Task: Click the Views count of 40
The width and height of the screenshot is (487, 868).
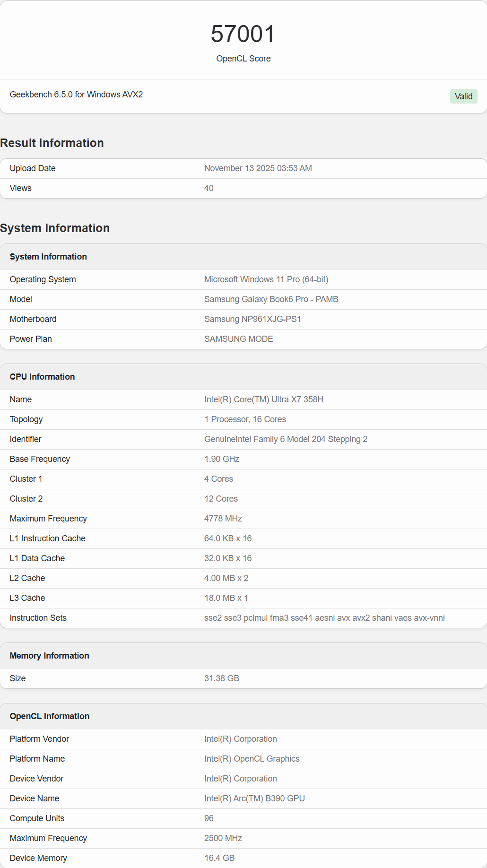Action: tap(209, 188)
